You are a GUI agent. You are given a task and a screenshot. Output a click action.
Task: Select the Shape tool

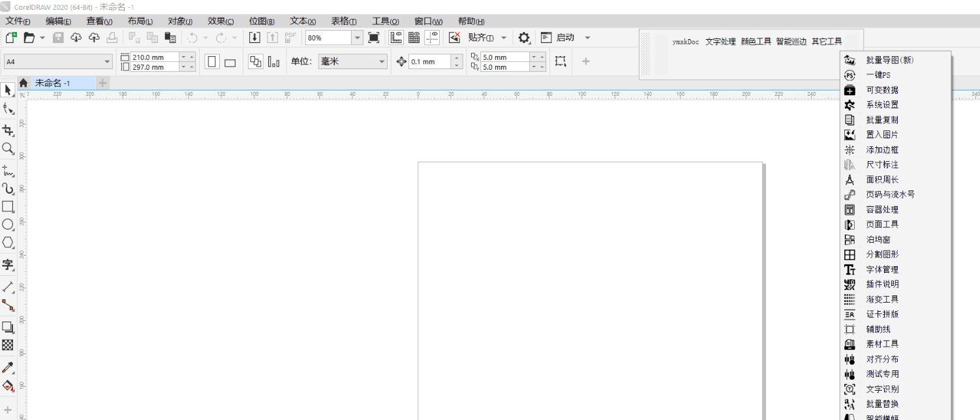click(8, 110)
